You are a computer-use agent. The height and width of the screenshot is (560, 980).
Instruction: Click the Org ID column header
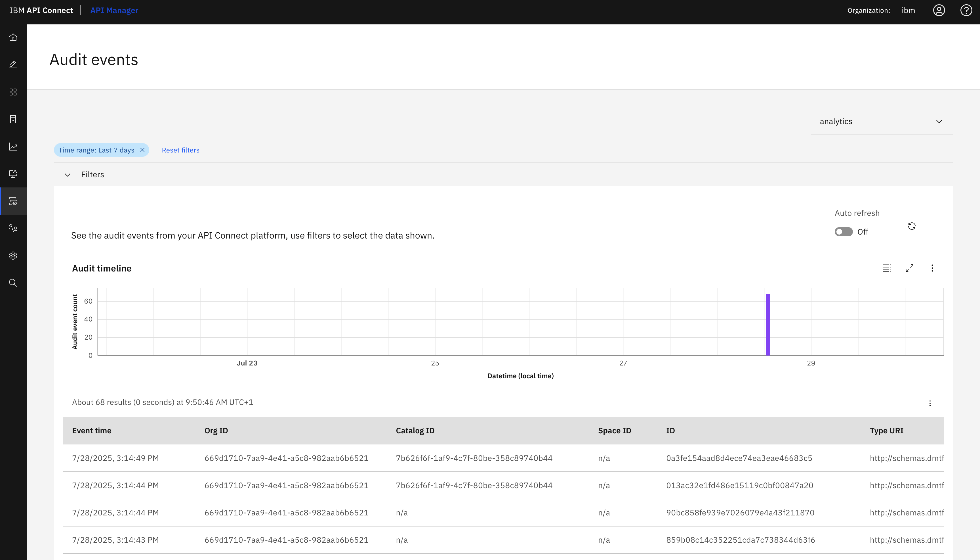pos(216,431)
